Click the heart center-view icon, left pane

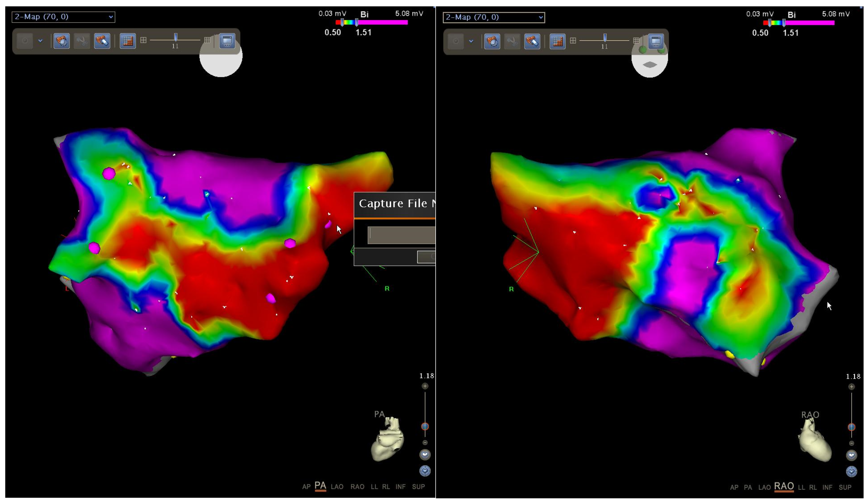[x=425, y=455]
